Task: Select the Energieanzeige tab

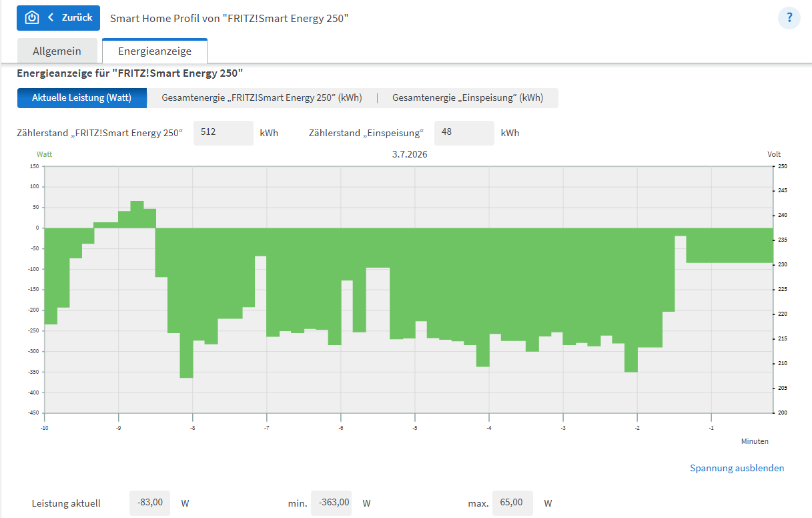Action: (x=155, y=51)
